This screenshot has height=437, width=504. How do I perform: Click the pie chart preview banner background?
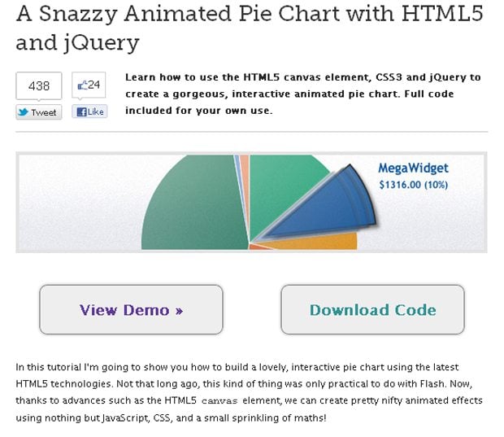click(80, 202)
